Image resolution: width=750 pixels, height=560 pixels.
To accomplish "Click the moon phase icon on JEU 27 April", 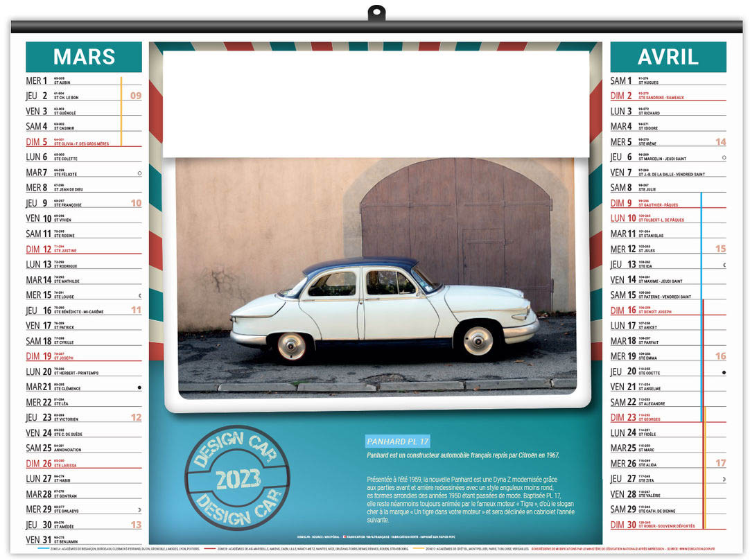I will [x=724, y=479].
